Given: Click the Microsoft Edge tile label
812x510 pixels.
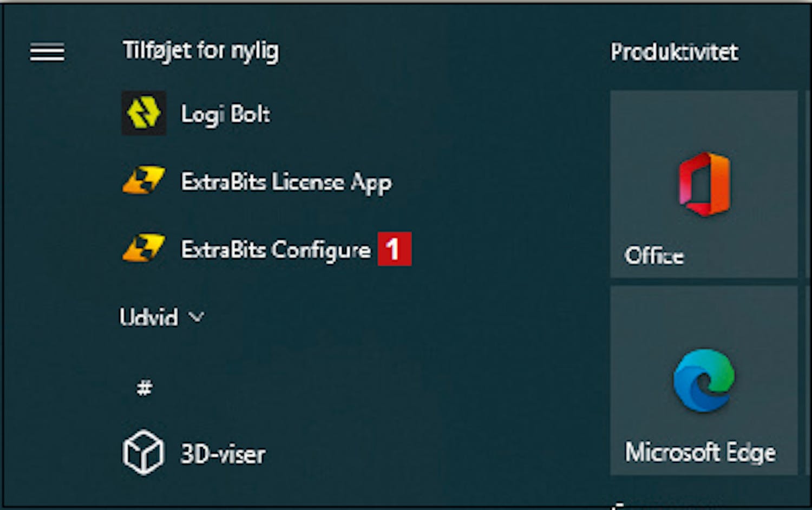Looking at the screenshot, I should point(700,452).
